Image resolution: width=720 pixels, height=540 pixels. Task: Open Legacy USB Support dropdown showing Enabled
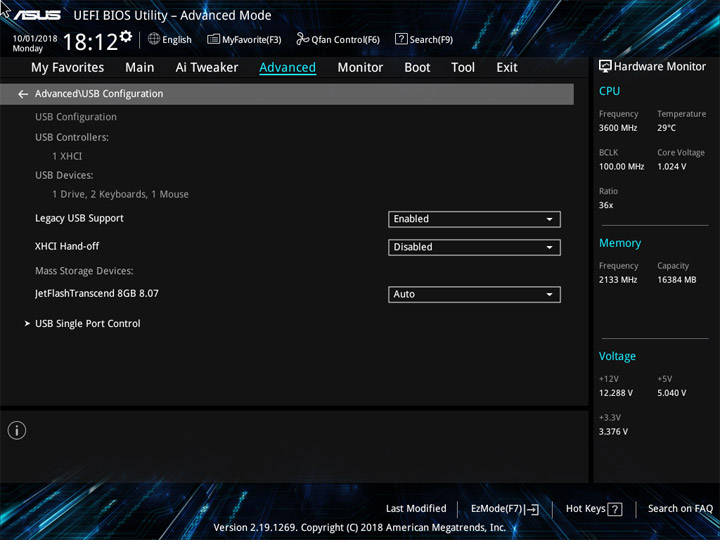click(x=474, y=219)
